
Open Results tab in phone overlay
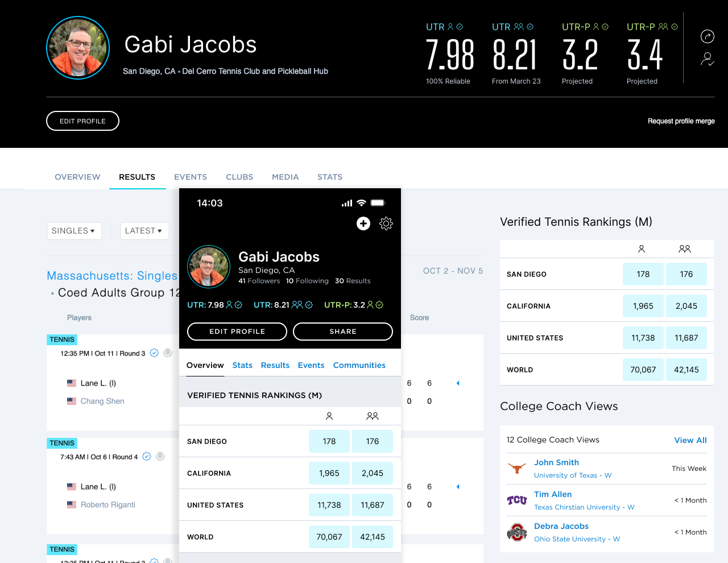point(275,365)
